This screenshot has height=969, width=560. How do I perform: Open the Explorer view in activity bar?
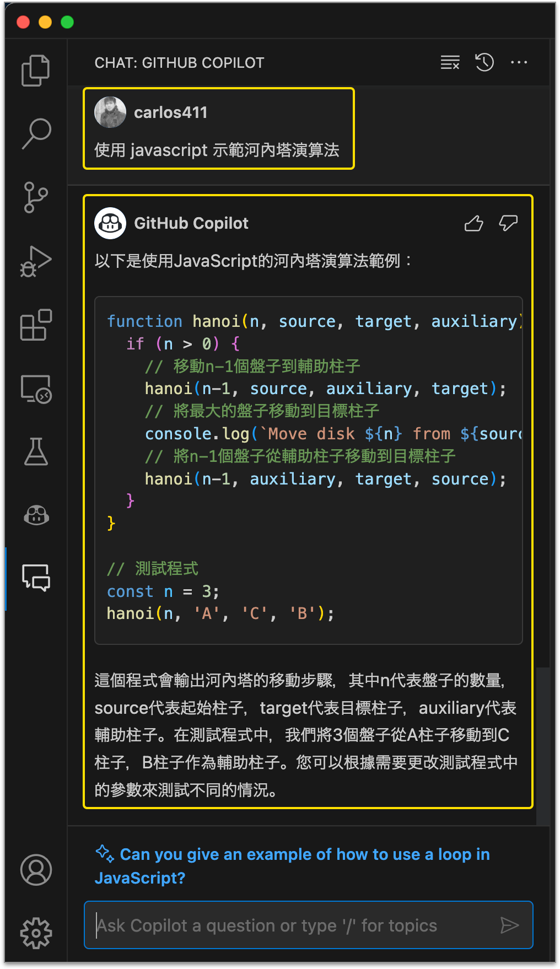[x=36, y=71]
